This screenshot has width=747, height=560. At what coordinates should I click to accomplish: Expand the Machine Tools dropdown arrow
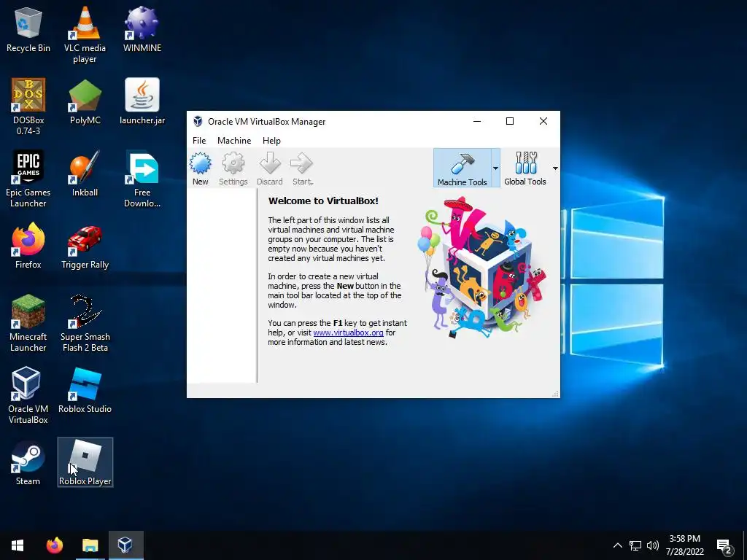pyautogui.click(x=495, y=168)
